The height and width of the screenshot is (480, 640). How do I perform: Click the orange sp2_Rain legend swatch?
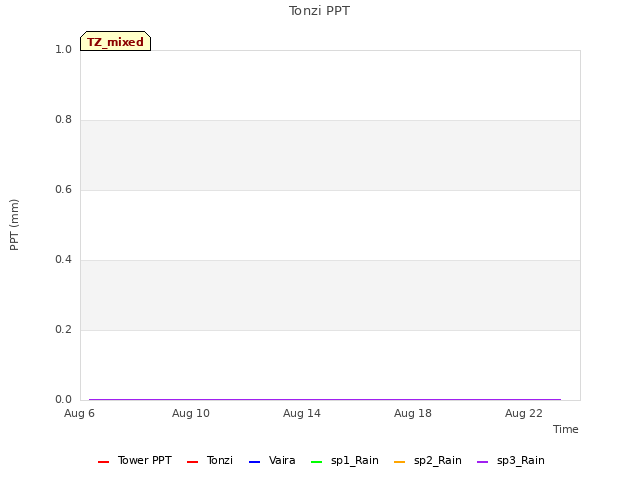tap(400, 462)
